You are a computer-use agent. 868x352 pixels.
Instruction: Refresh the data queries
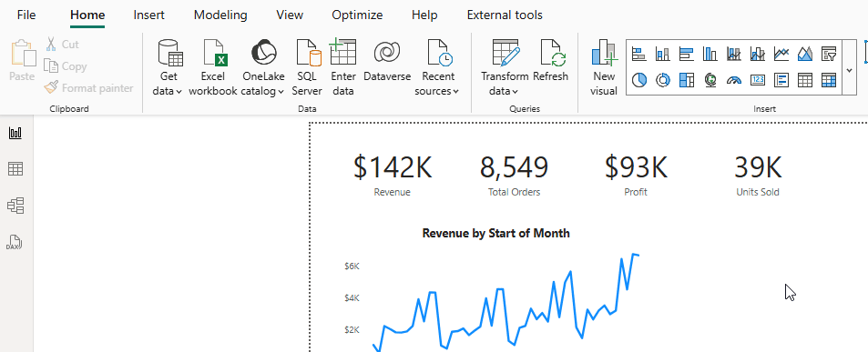[x=551, y=61]
